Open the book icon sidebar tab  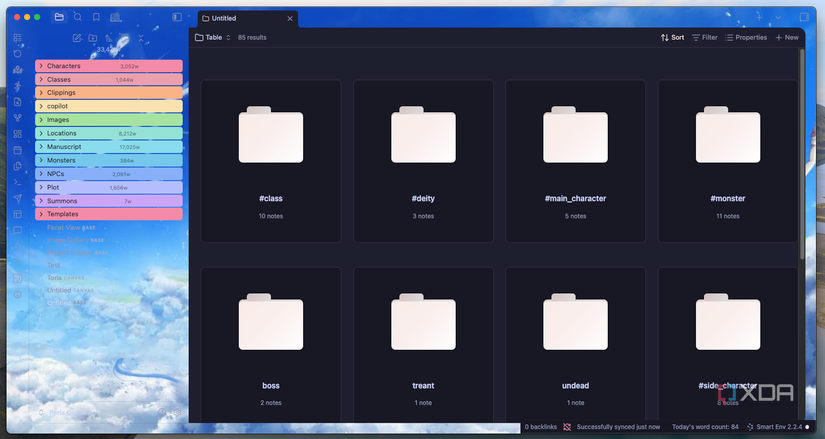[115, 17]
